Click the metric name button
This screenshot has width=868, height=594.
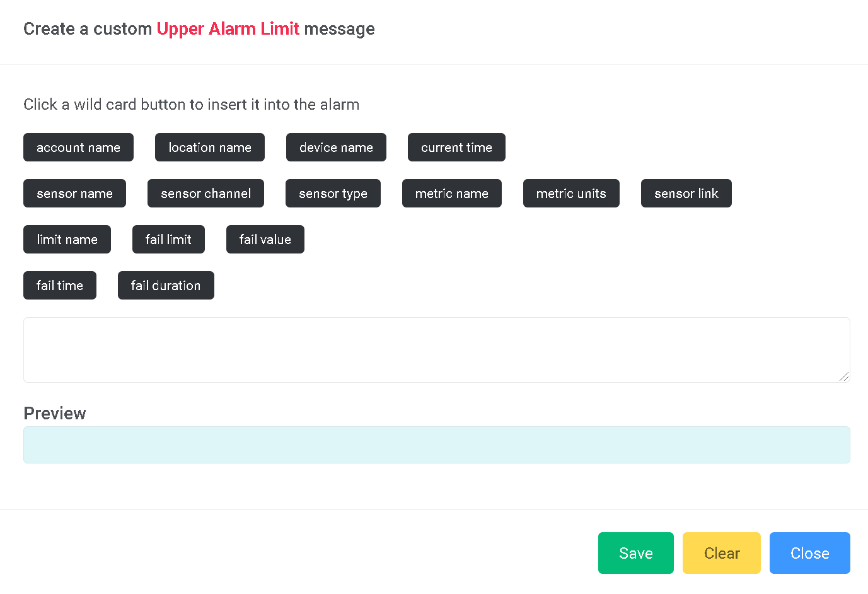451,194
